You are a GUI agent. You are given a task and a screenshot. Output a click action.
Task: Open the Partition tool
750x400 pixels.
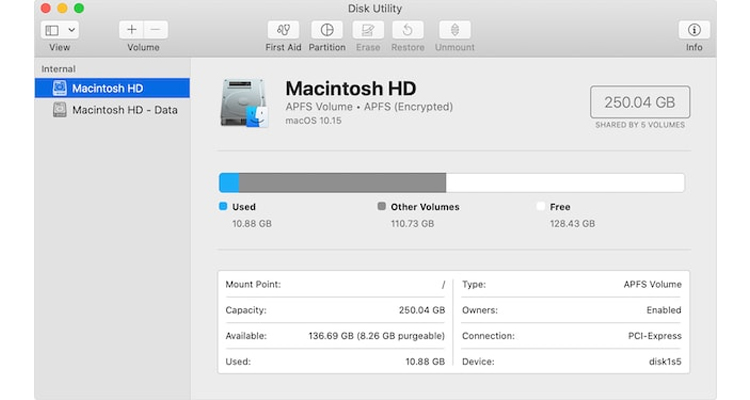pyautogui.click(x=327, y=30)
